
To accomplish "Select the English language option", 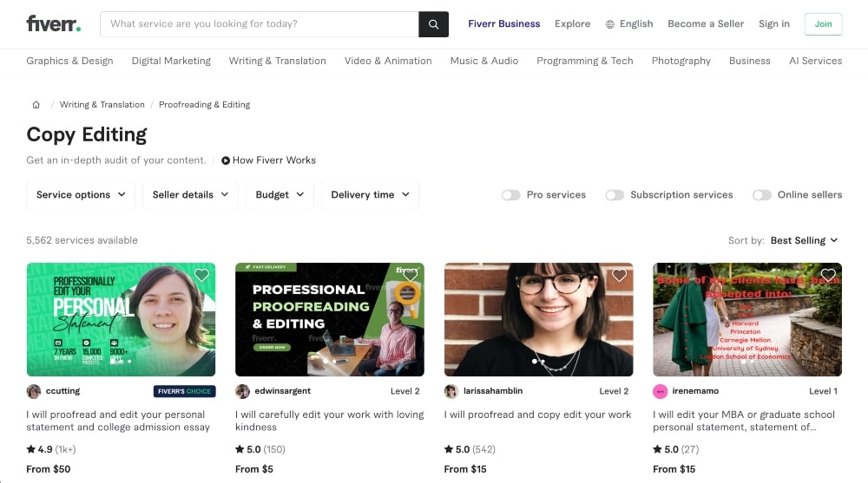I will click(636, 23).
